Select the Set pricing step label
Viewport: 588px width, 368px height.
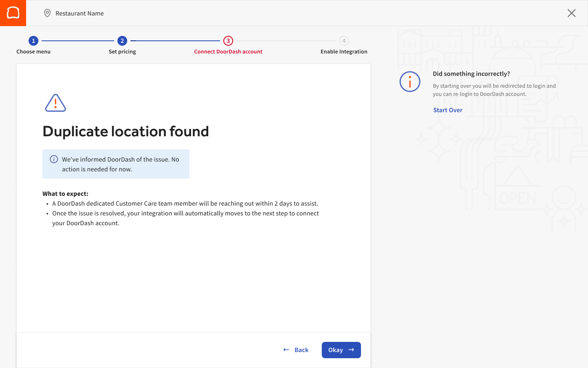[x=122, y=52]
